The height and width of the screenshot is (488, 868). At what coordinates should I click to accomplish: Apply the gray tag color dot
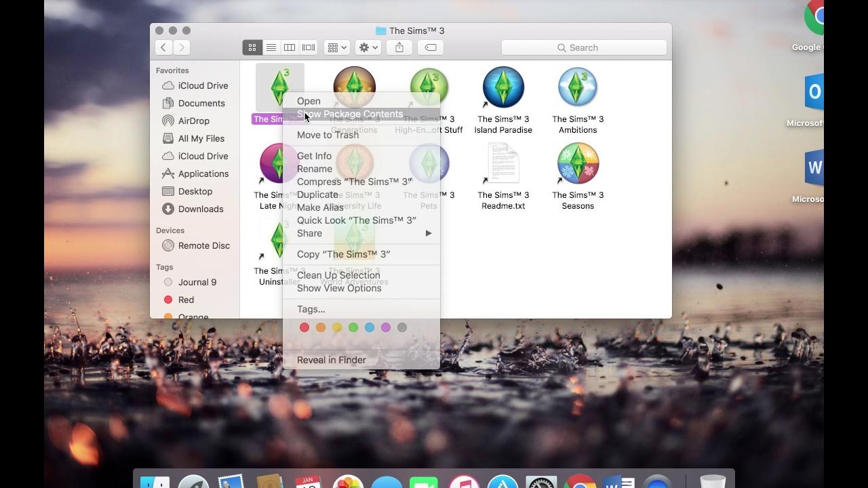(x=402, y=327)
